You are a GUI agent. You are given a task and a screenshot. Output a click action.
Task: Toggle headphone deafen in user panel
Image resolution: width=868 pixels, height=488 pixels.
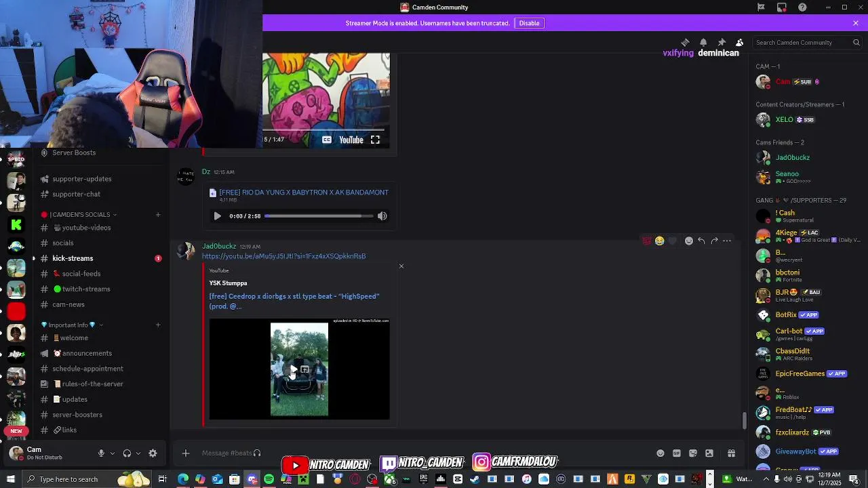coord(127,453)
